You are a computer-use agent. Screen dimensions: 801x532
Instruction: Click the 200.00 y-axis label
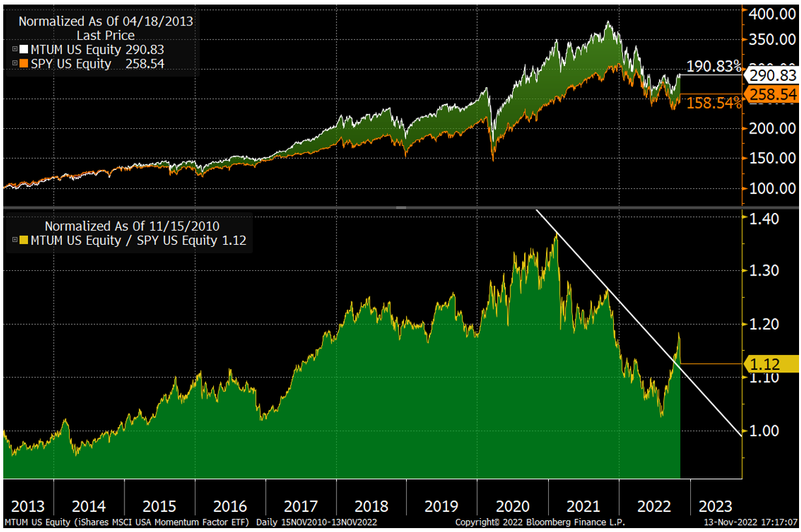click(x=772, y=128)
